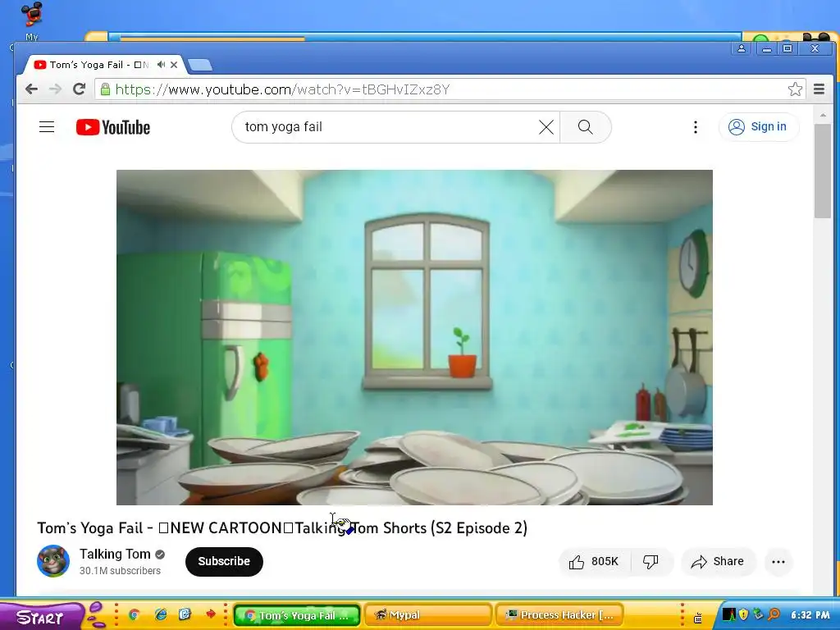The height and width of the screenshot is (630, 840).
Task: Click the taskbar clock 6:32 PM
Action: pos(810,615)
